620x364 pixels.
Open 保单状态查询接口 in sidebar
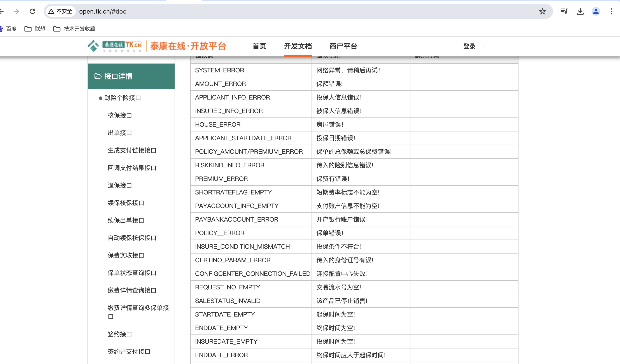(132, 273)
